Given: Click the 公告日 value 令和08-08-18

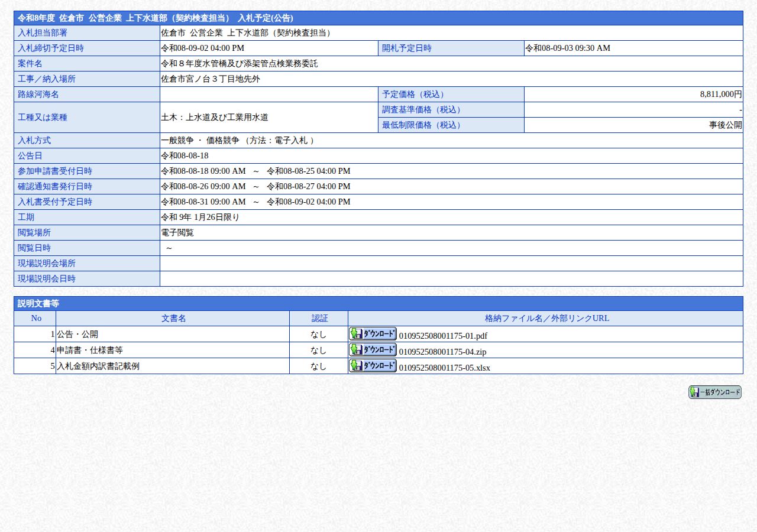Looking at the screenshot, I should coord(185,155).
